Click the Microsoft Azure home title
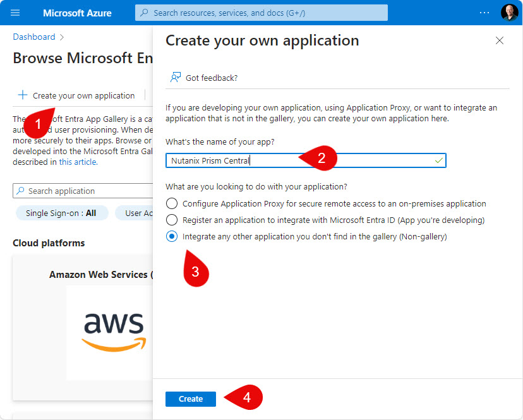The image size is (523, 420). pos(77,13)
